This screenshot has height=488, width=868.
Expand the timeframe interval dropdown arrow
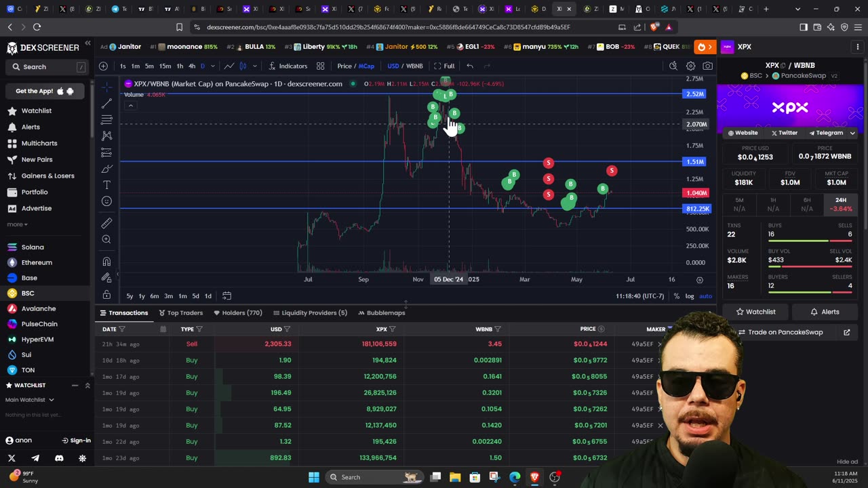(x=213, y=66)
